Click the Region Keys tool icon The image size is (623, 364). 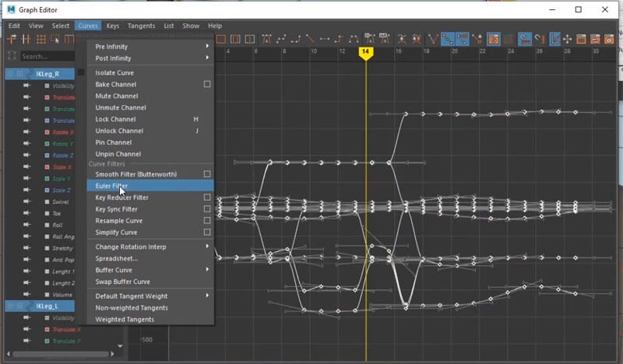pyautogui.click(x=55, y=38)
